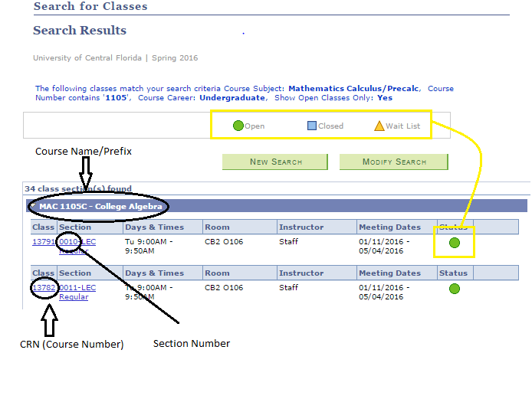
Task: Click the '1105' course number criteria text
Action: tap(116, 98)
